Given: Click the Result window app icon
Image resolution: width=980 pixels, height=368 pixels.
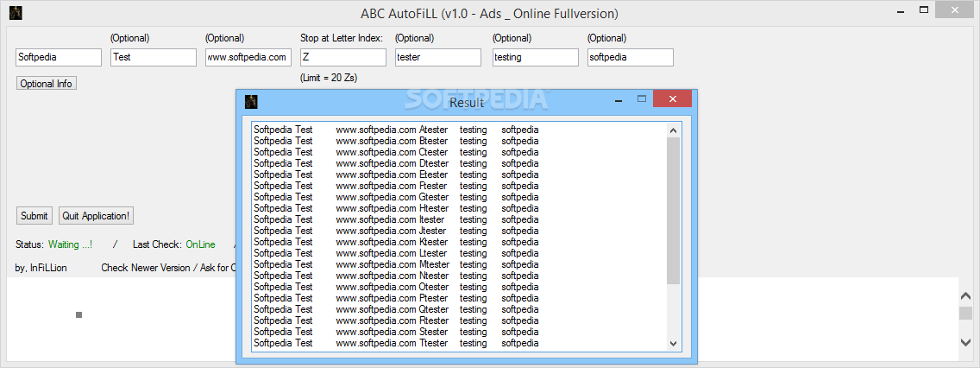Looking at the screenshot, I should point(251,101).
